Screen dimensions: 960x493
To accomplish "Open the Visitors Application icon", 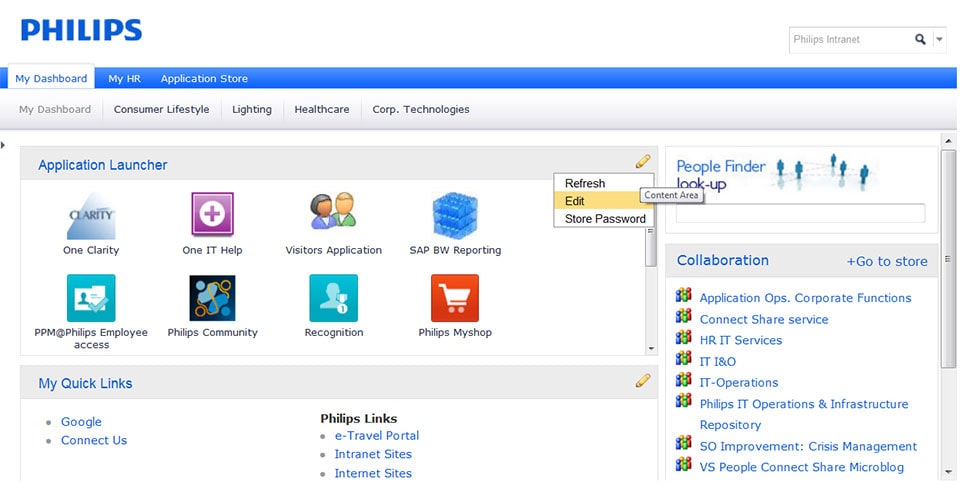I will click(333, 211).
